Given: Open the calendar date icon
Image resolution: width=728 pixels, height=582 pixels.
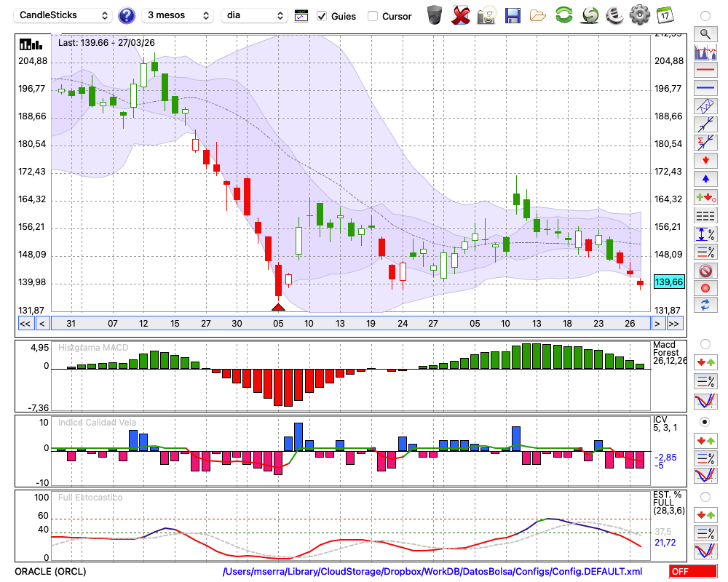Looking at the screenshot, I should [x=665, y=15].
